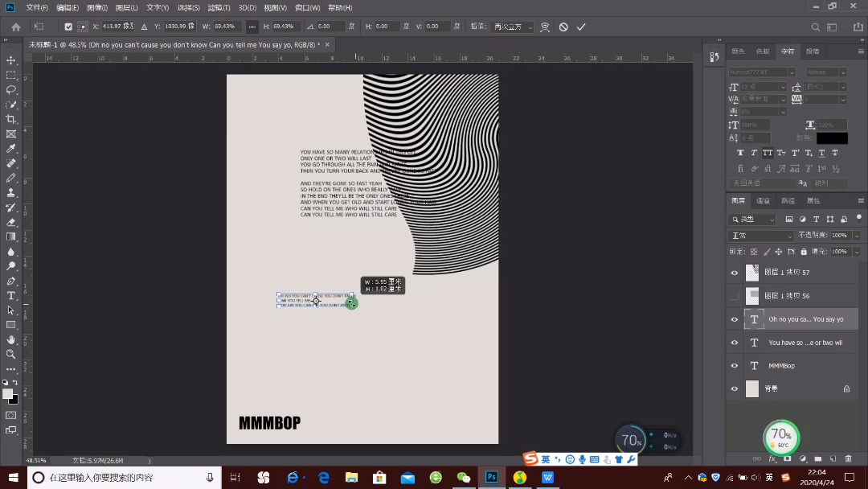This screenshot has width=868, height=489.
Task: Select the Eyedropper tool
Action: pos(11,149)
